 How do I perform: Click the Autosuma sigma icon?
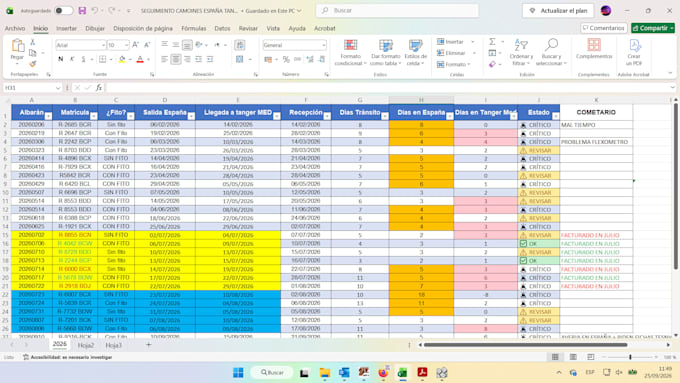[x=492, y=42]
